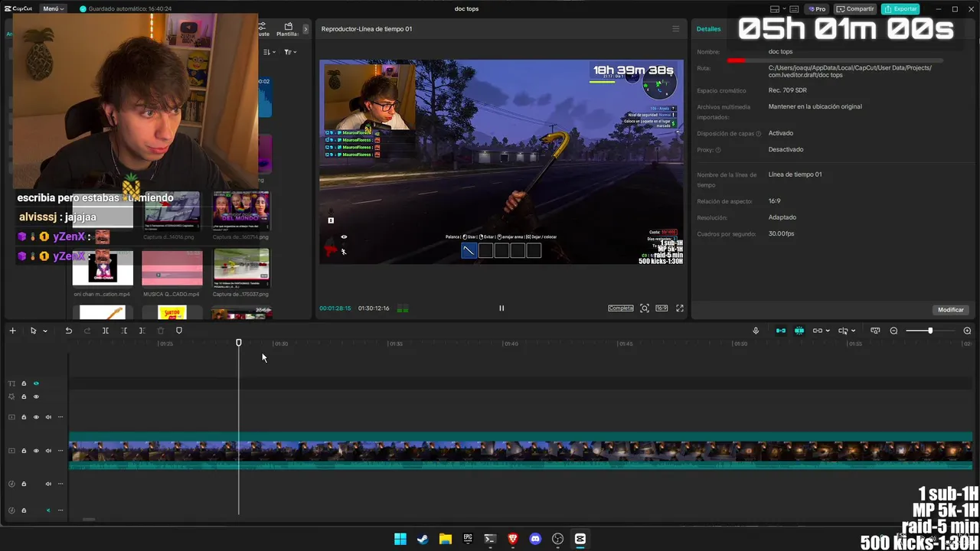Click the shortcuts keyboard icon in title bar
This screenshot has height=551, width=980.
(794, 9)
